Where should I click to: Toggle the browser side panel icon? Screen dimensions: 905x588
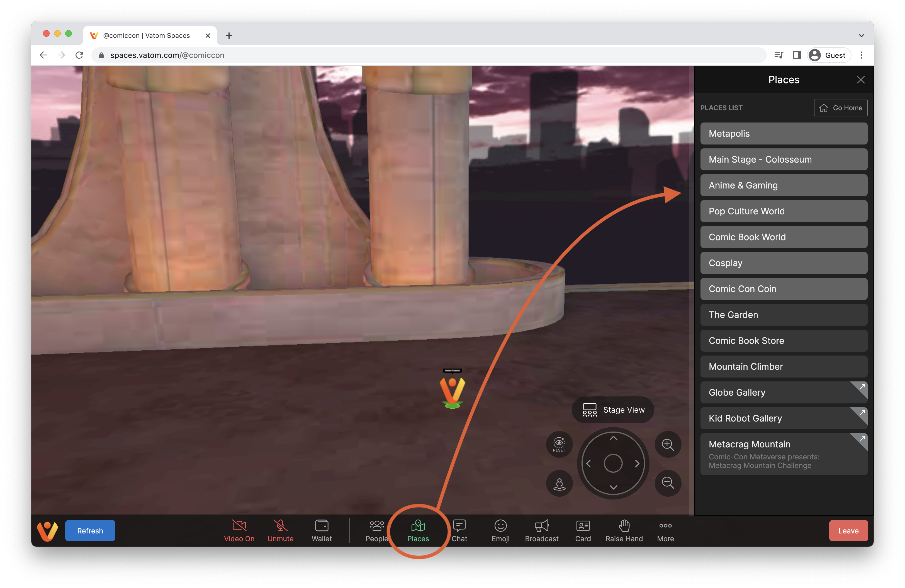click(x=797, y=55)
